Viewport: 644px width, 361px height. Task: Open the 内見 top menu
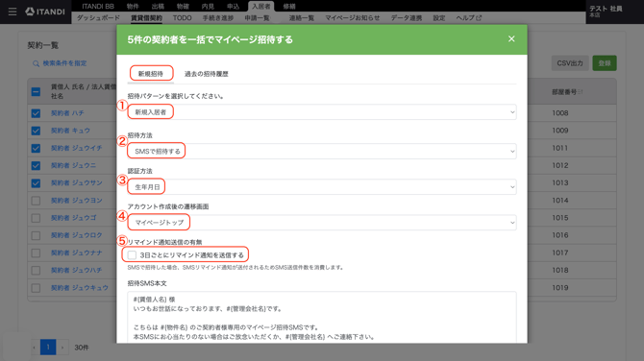click(208, 6)
